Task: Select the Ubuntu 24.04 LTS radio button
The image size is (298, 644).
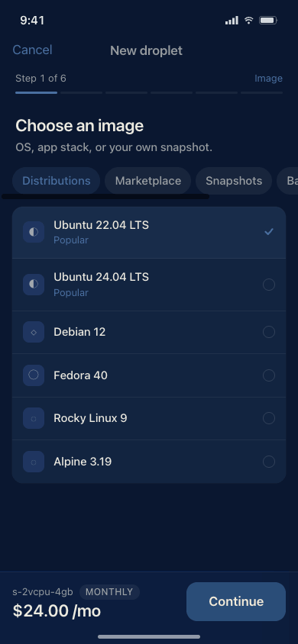Action: tap(269, 285)
